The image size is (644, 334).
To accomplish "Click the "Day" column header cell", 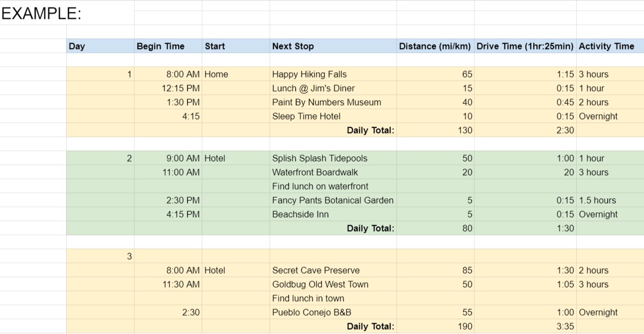I will click(100, 46).
